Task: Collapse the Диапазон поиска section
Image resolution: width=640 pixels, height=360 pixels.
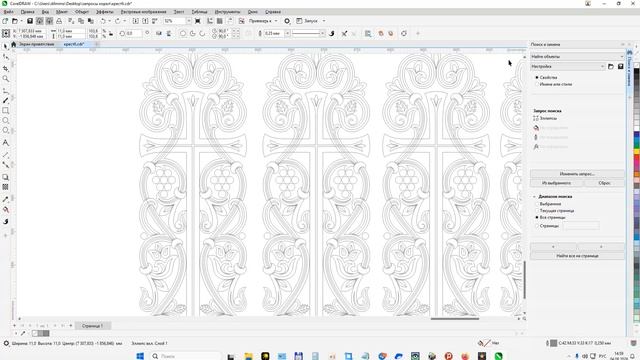Action: (534, 197)
